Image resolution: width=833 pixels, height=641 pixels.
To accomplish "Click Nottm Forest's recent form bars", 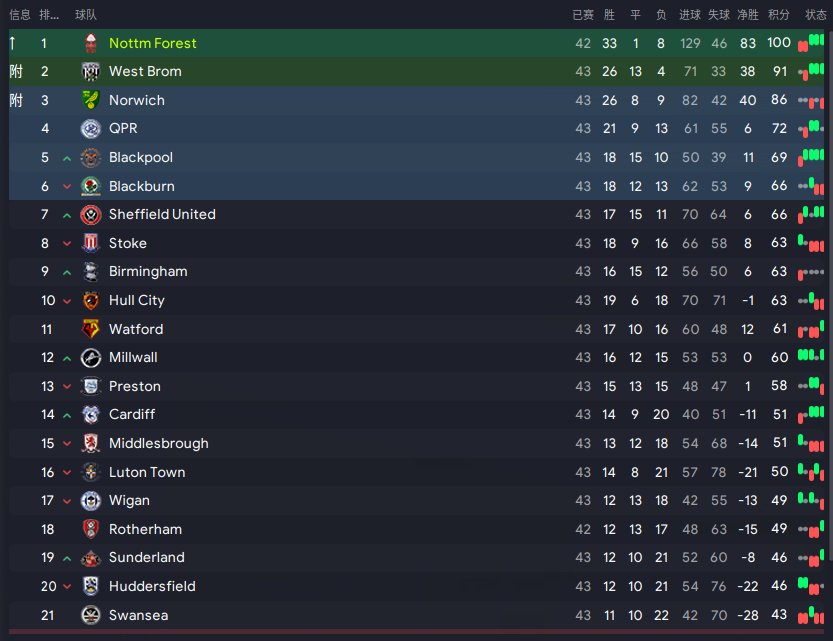I will [811, 42].
